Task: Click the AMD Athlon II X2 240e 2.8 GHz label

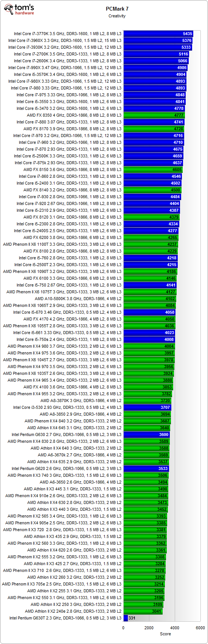Action: pos(73,611)
